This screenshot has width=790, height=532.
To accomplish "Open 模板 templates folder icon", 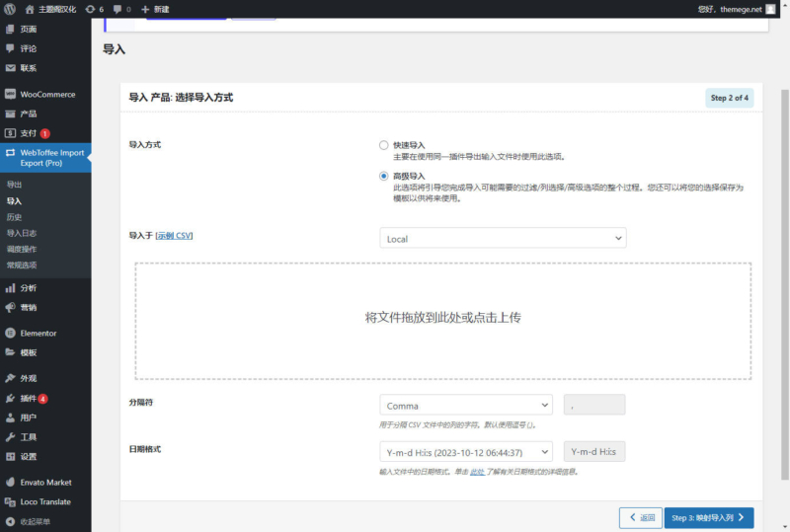I will (x=10, y=352).
